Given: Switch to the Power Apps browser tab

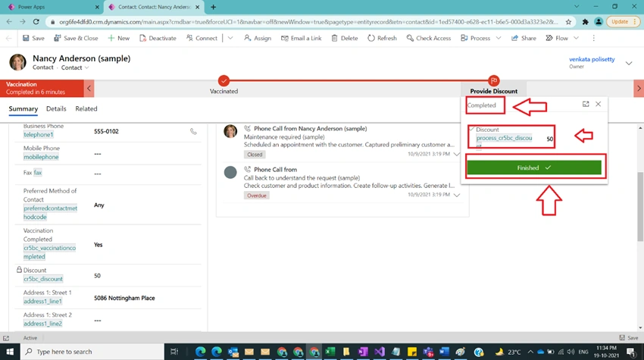Looking at the screenshot, I should click(x=53, y=7).
